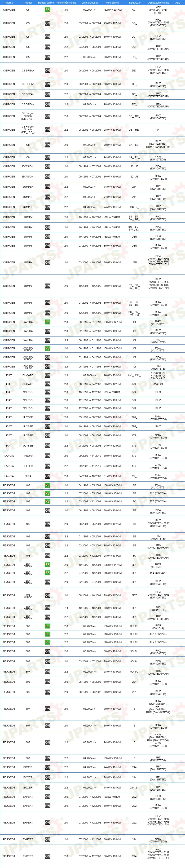Click the Moc silnika column header

coord(112,2)
